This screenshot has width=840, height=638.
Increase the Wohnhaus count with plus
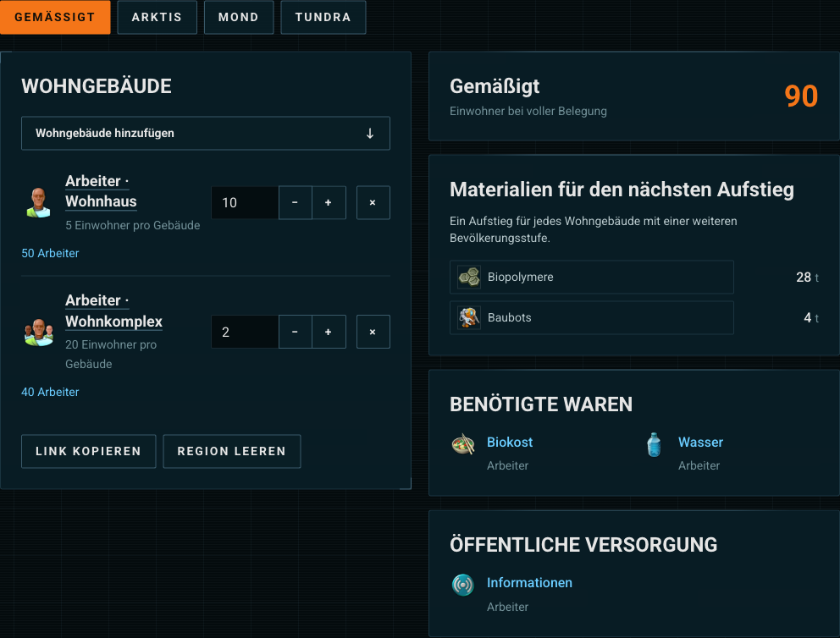(329, 203)
